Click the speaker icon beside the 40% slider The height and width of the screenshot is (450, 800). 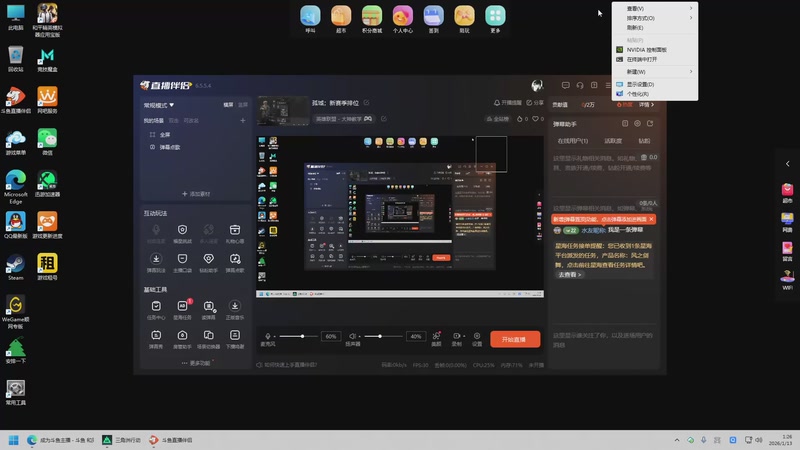[x=352, y=336]
